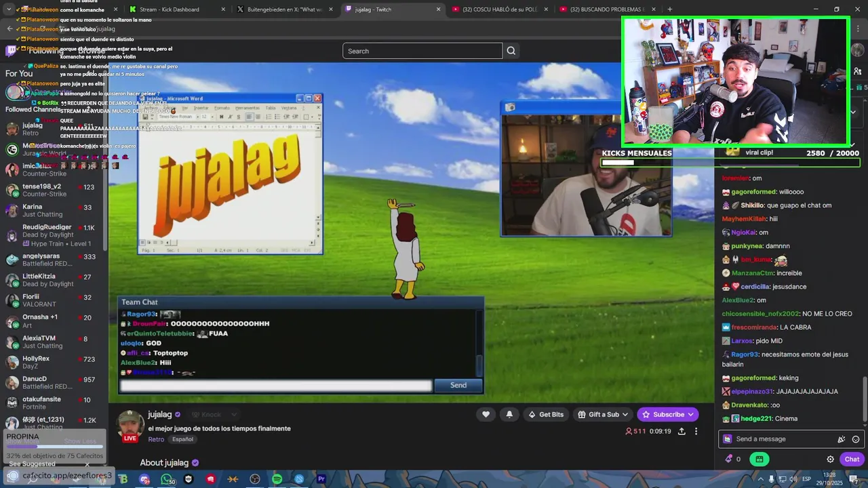Click the Subscribe button star icon
This screenshot has width=868, height=488.
(x=646, y=414)
